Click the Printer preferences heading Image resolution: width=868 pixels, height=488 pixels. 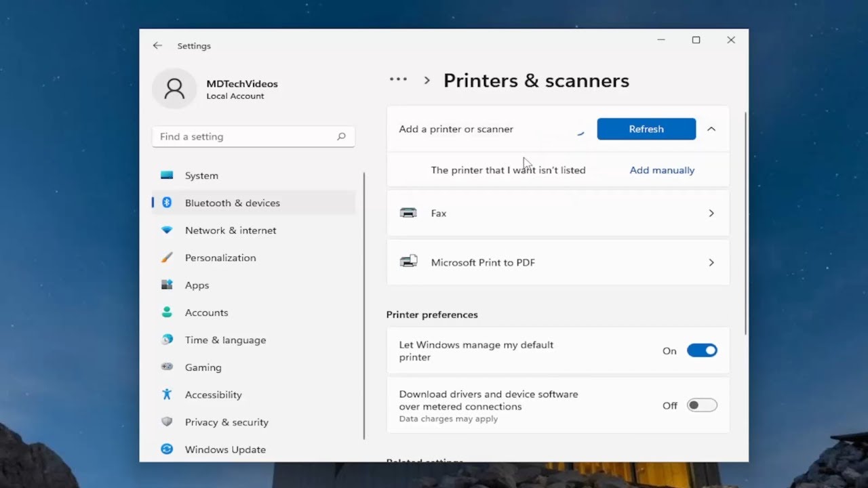tap(432, 314)
